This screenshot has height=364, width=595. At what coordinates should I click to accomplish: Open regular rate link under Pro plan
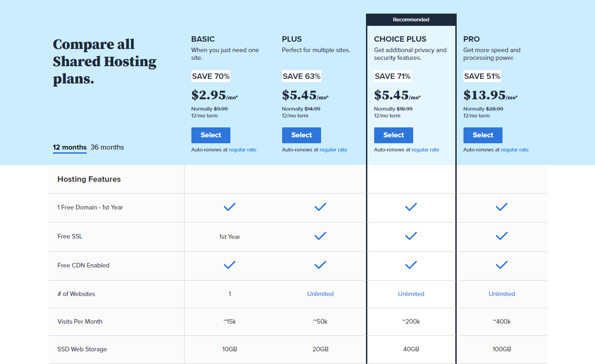pyautogui.click(x=515, y=150)
